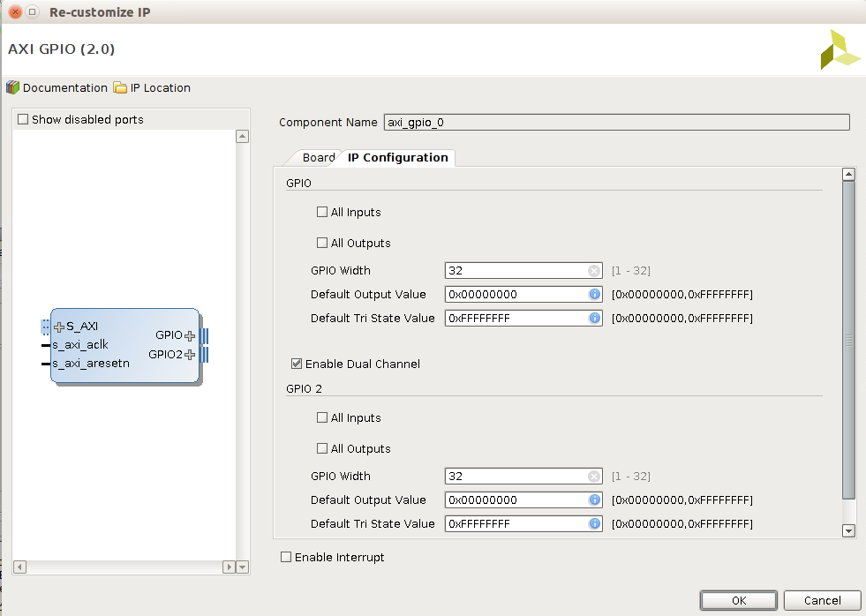
Task: Click the up arrow of block preview scrollbar
Action: (x=242, y=136)
